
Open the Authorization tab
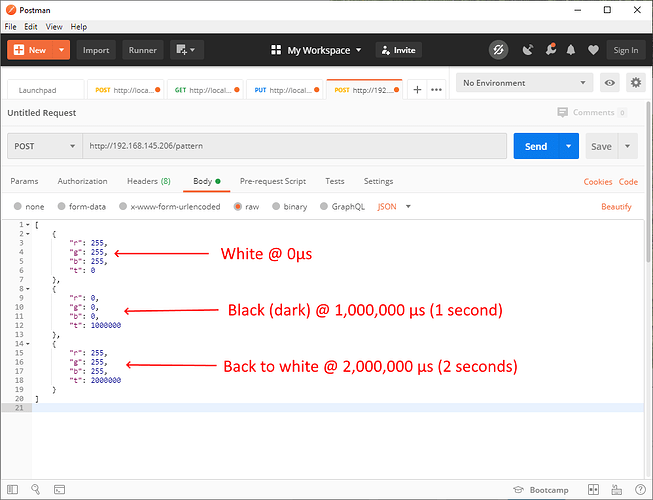[x=82, y=181]
